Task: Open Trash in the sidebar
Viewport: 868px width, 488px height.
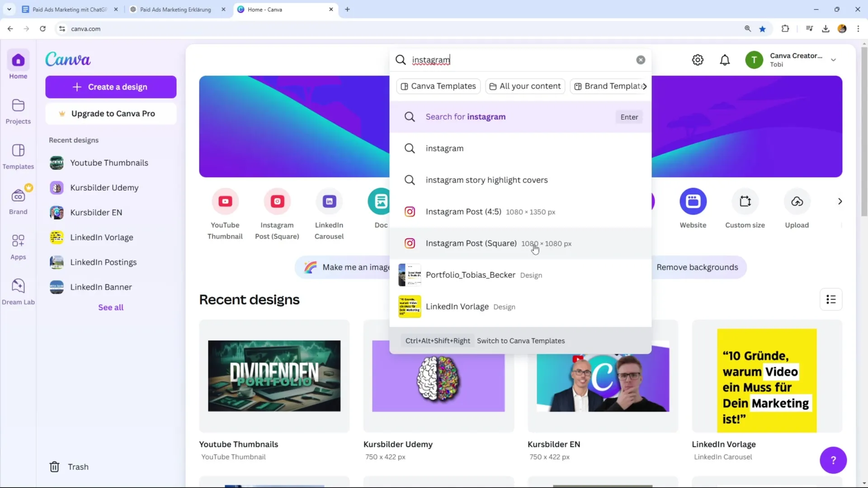Action: [x=69, y=467]
